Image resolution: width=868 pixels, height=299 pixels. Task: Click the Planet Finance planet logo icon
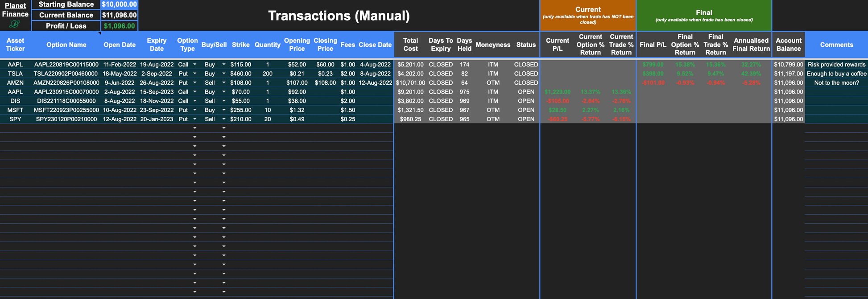(x=15, y=24)
